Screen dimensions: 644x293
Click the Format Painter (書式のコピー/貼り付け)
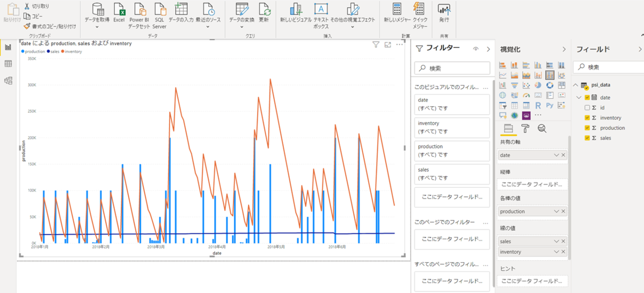pyautogui.click(x=50, y=26)
